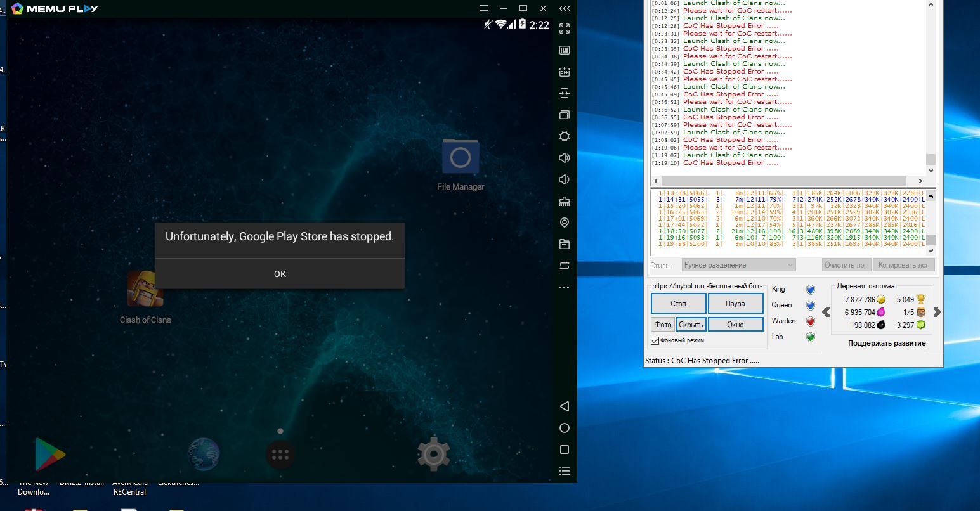
Task: Show next village stats with right arrow
Action: [937, 312]
